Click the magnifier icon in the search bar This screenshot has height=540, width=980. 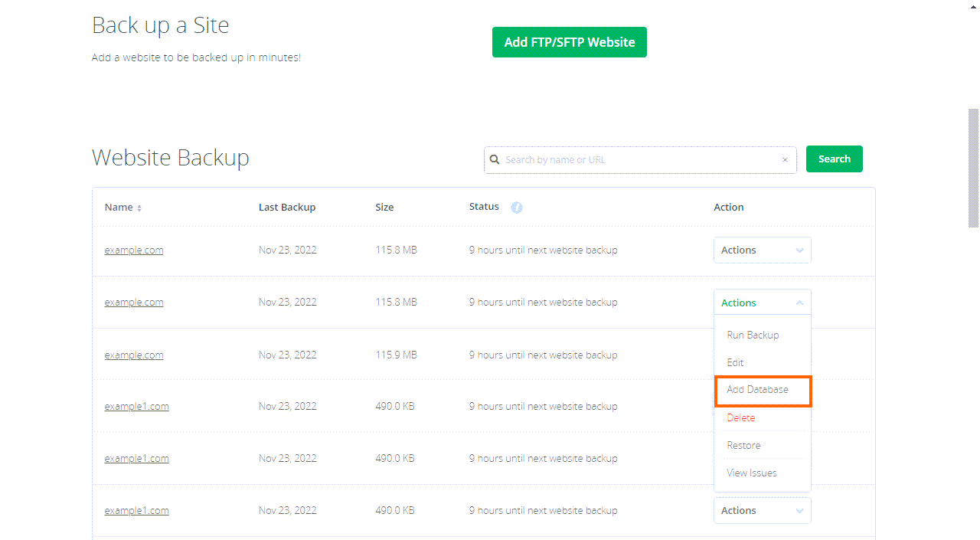point(495,159)
